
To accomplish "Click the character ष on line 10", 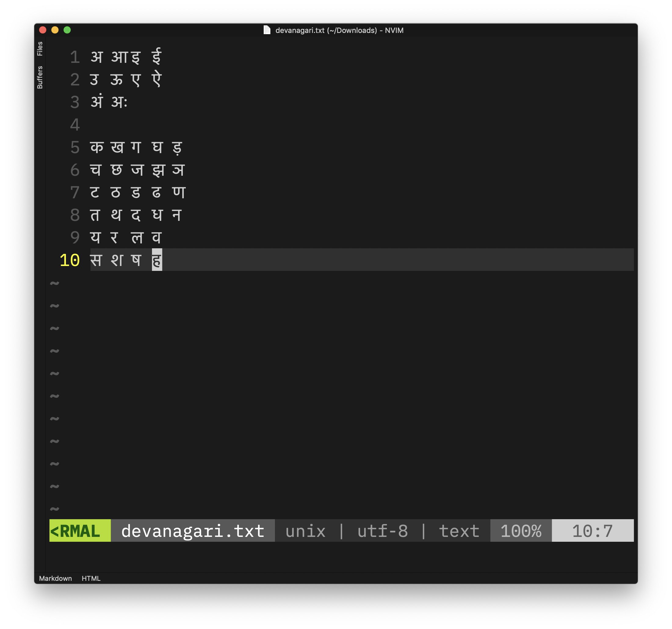I will [x=136, y=260].
